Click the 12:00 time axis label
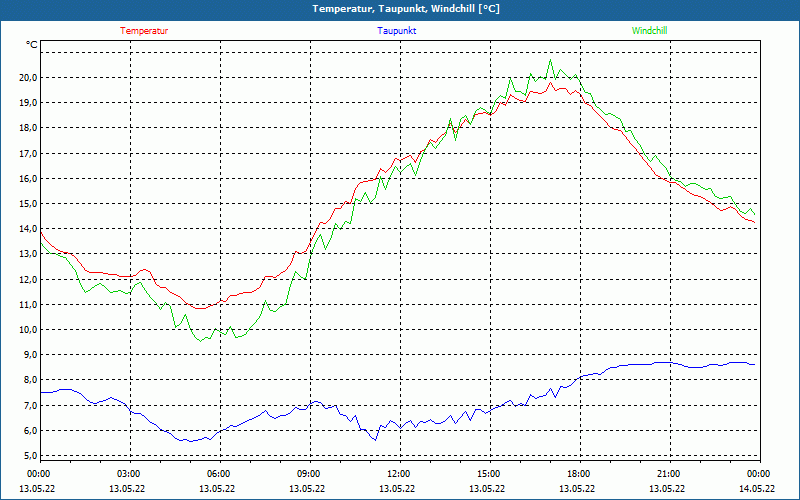800x500 pixels. click(397, 473)
